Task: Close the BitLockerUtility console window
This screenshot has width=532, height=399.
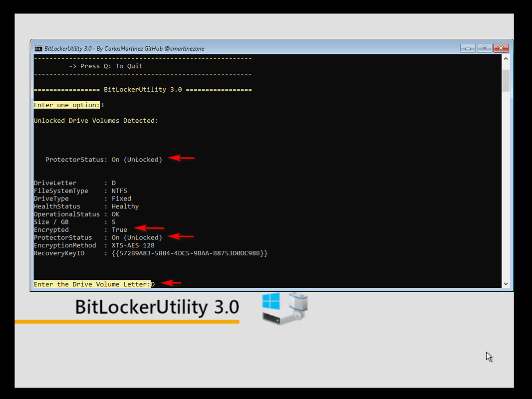Action: 501,48
